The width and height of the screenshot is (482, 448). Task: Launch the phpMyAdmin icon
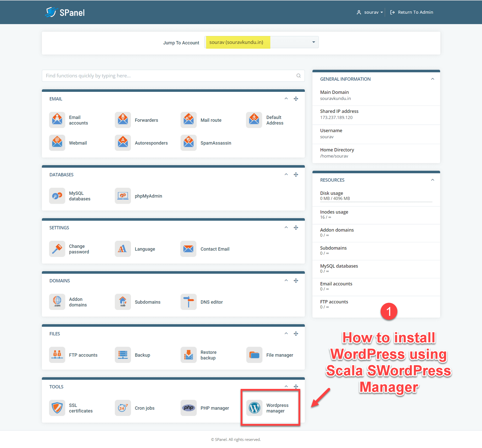point(123,196)
